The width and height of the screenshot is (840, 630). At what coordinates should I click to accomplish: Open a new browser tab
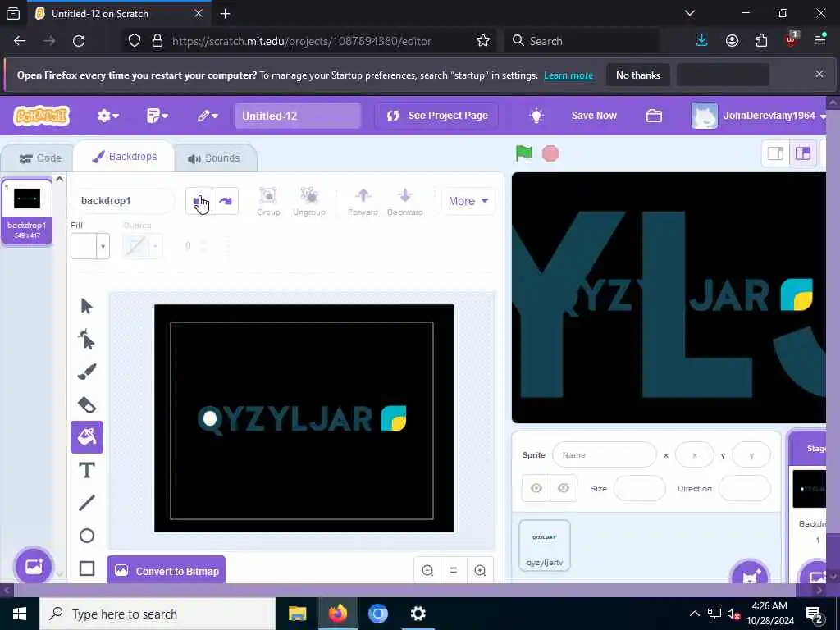coord(225,13)
